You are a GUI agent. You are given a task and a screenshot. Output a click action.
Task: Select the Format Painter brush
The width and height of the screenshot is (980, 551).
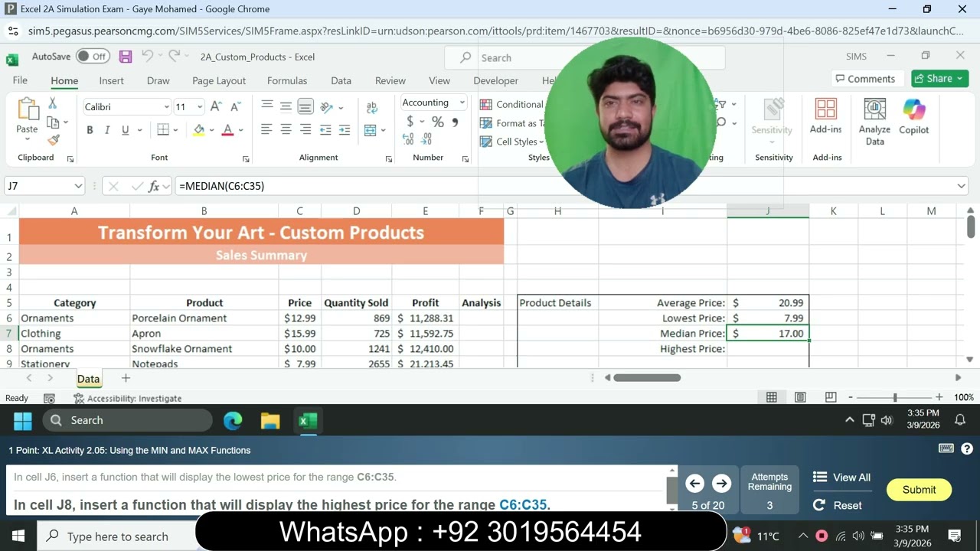tap(53, 140)
